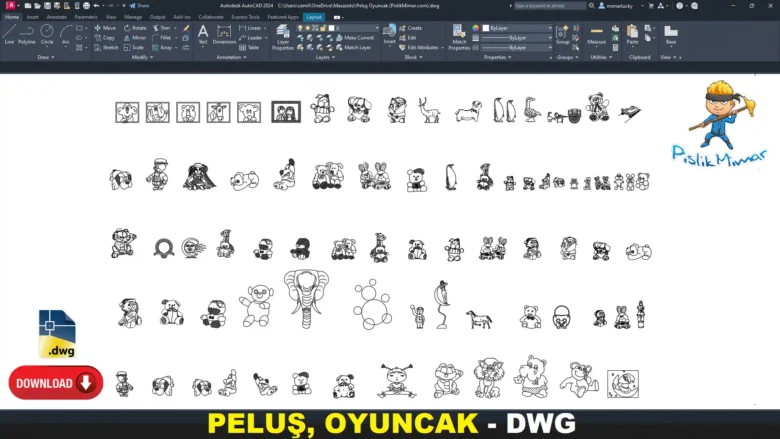Image resolution: width=780 pixels, height=439 pixels.
Task: Toggle layer 0 on/off lightbulb
Action: [300, 28]
